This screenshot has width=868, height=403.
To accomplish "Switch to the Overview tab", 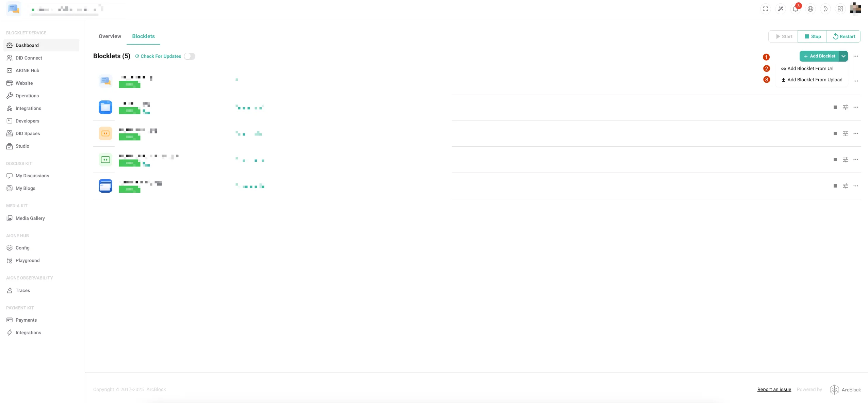I will [x=110, y=36].
